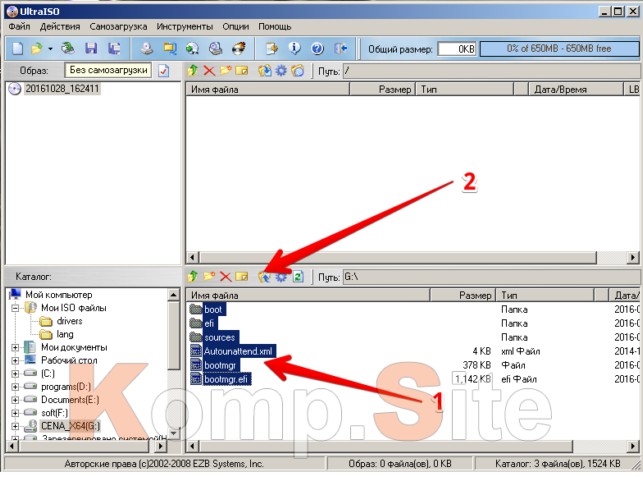Click the Exit door toolbar icon
The image size is (643, 477).
click(340, 48)
